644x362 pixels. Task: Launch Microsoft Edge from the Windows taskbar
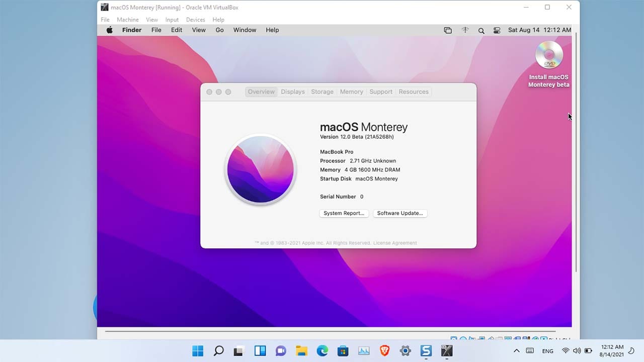pyautogui.click(x=322, y=350)
